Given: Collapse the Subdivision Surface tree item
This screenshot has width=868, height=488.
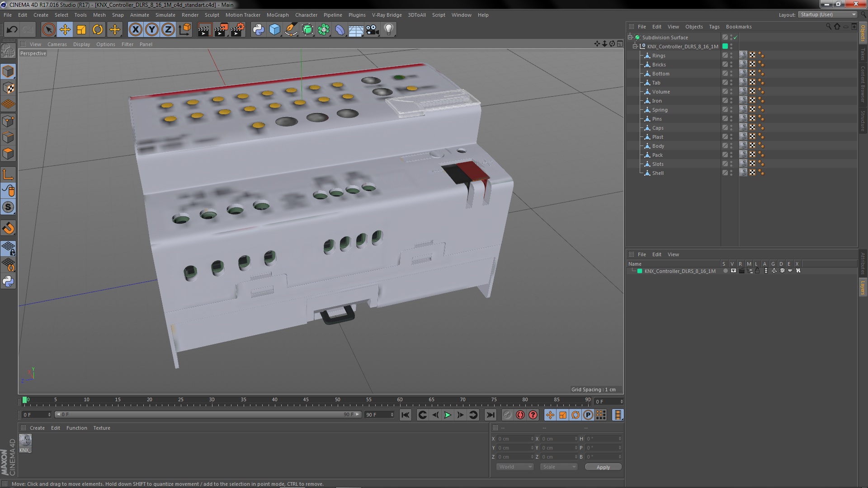Looking at the screenshot, I should 630,37.
